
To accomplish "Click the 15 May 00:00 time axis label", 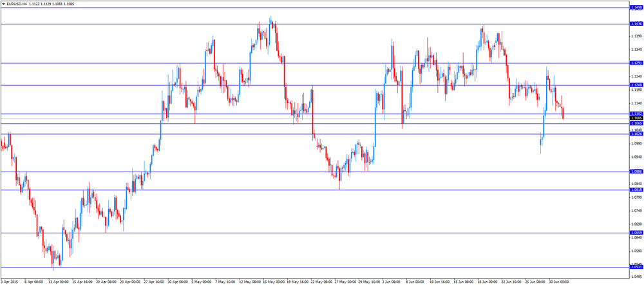I will pyautogui.click(x=272, y=282).
